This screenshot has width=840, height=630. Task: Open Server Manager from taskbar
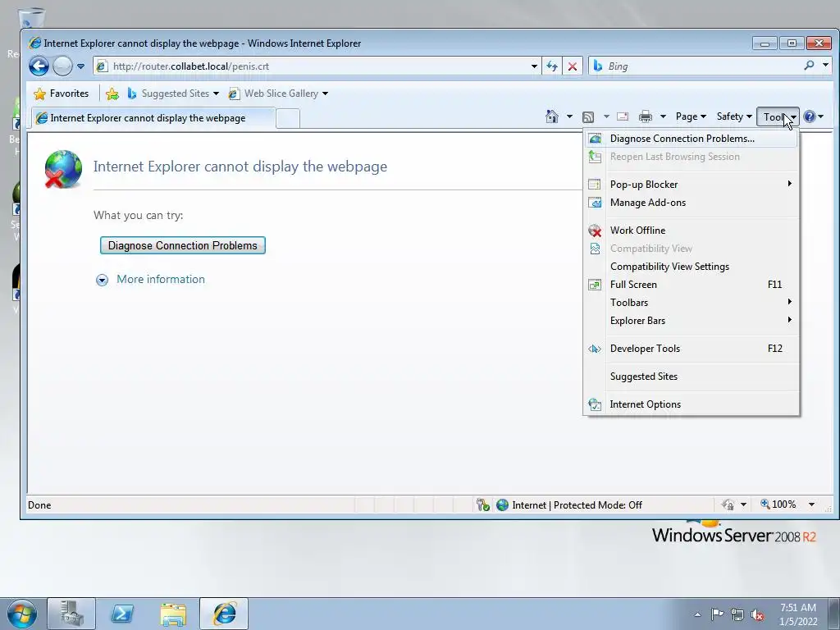point(71,614)
